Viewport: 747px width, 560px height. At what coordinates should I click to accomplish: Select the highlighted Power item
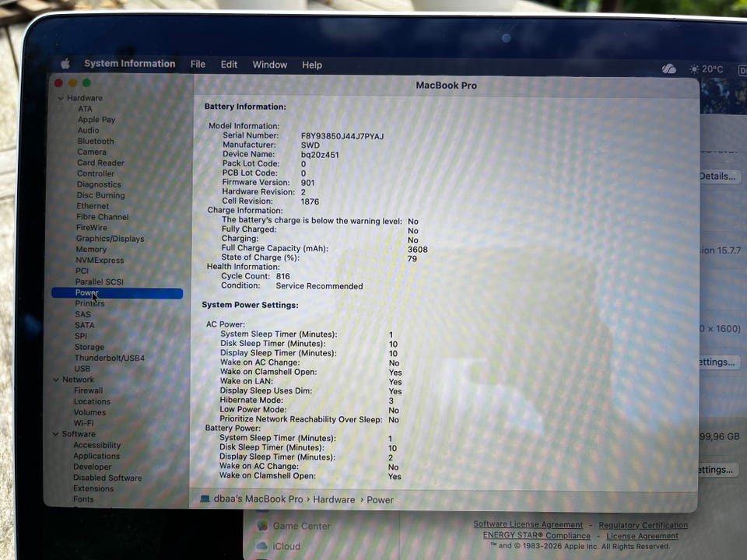(117, 293)
